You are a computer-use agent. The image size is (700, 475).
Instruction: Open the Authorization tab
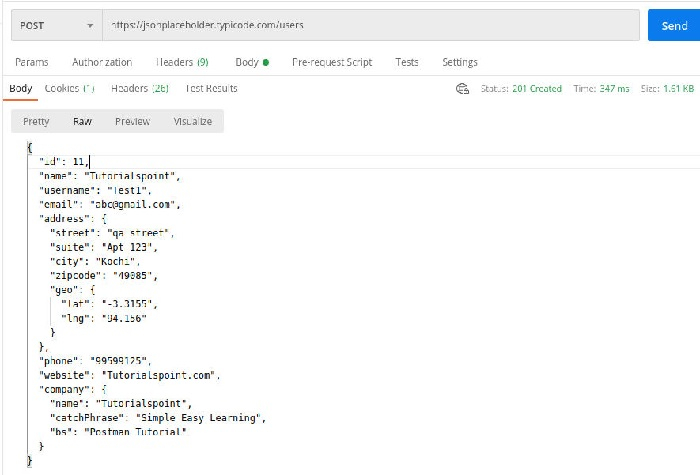(102, 62)
